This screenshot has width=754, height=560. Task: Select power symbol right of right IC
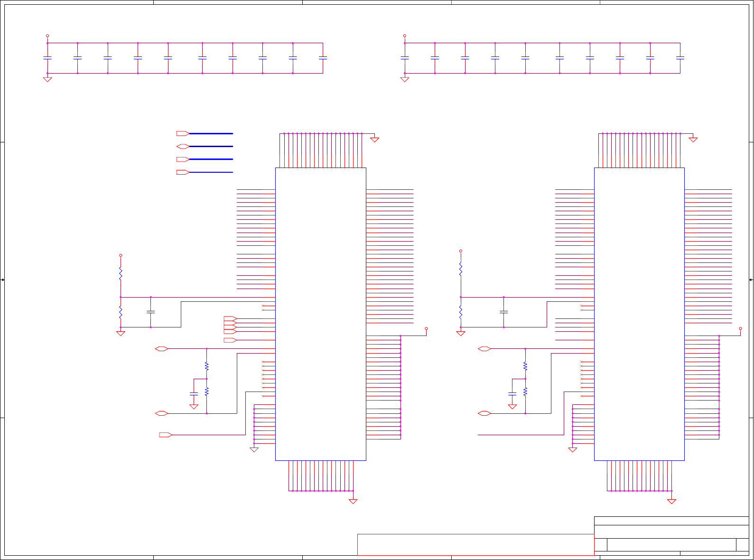click(x=740, y=328)
